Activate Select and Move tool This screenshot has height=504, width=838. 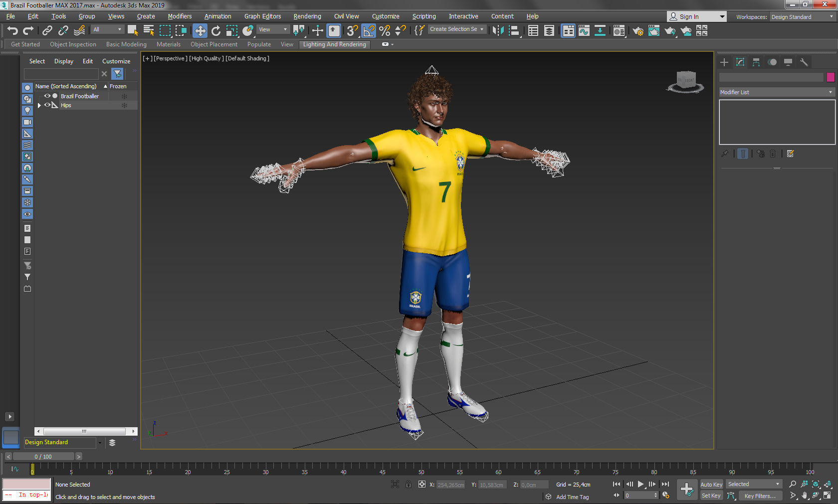(200, 31)
